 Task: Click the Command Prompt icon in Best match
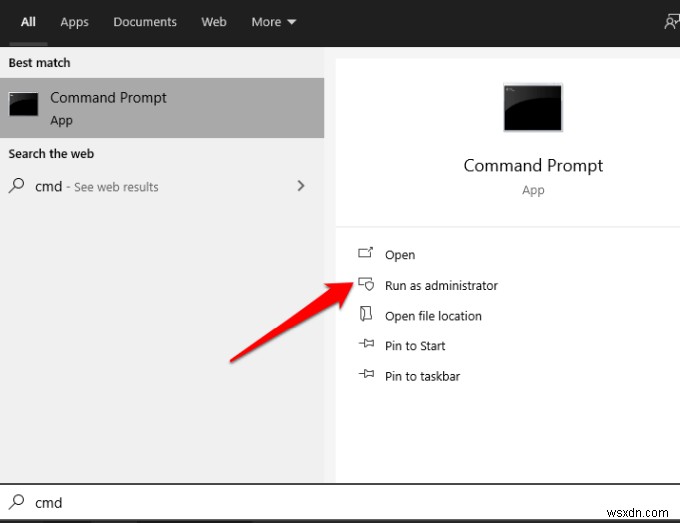pos(24,106)
